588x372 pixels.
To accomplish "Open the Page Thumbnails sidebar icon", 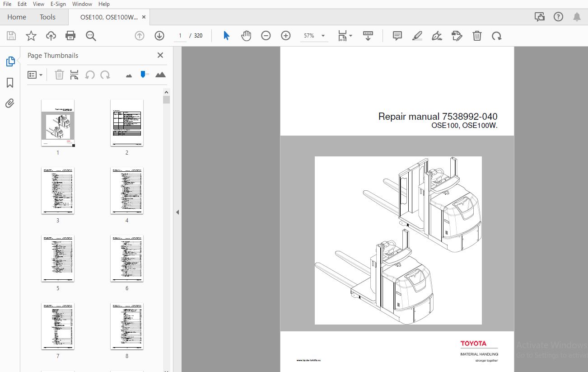I will pyautogui.click(x=10, y=62).
